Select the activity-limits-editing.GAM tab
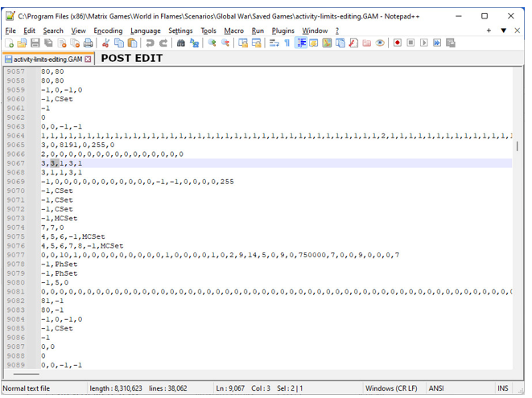 click(x=47, y=59)
